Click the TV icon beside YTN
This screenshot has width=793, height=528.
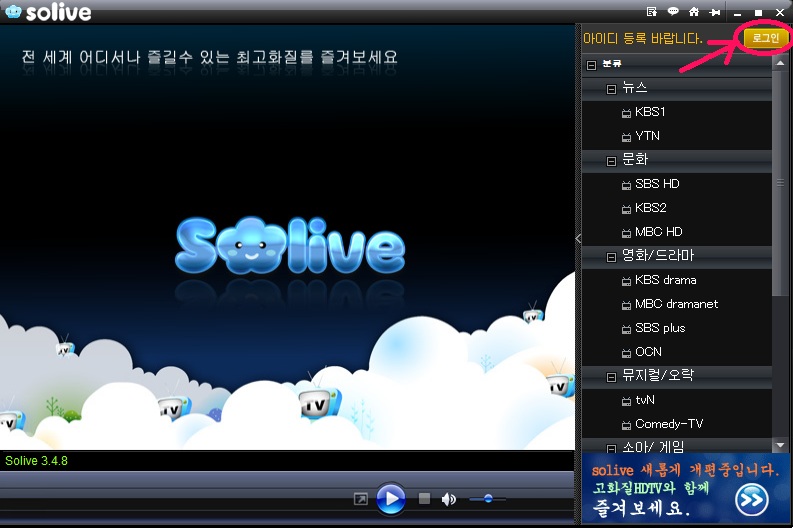coord(626,137)
